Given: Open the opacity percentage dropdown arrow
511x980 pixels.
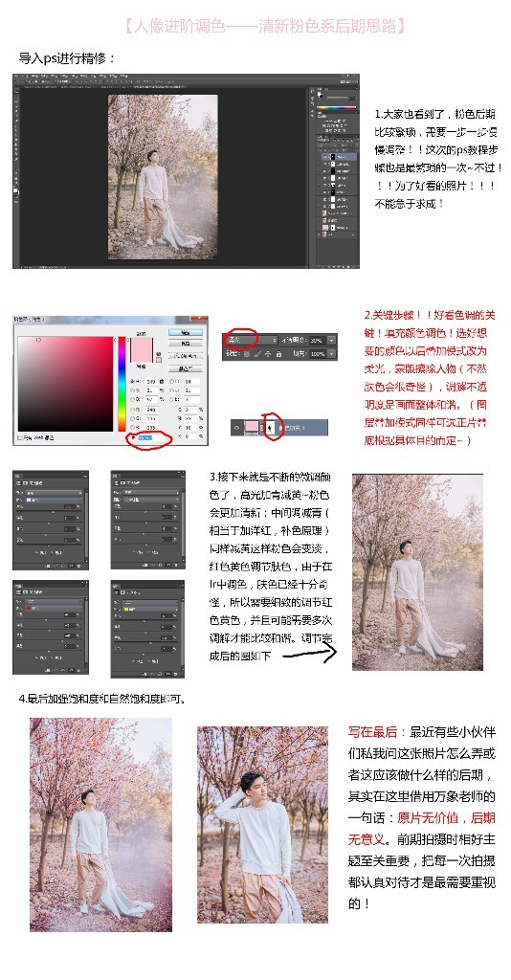Looking at the screenshot, I should click(332, 340).
